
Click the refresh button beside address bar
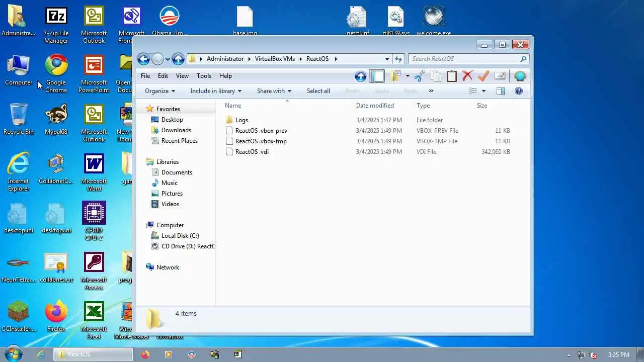tap(398, 59)
